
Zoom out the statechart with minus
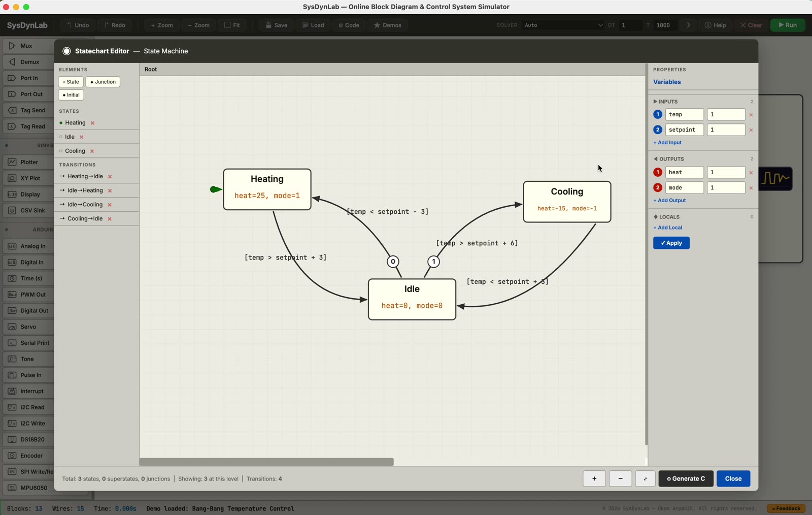pyautogui.click(x=620, y=478)
